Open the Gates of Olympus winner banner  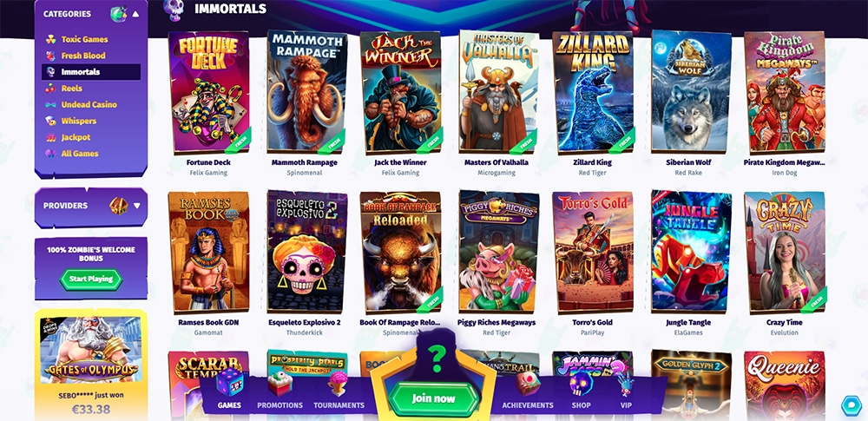click(x=91, y=365)
